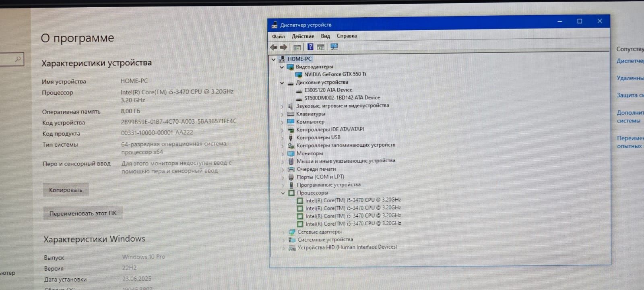Open Дополнит… системы link on right
Viewport: 644px width, 290px height.
tap(630, 117)
